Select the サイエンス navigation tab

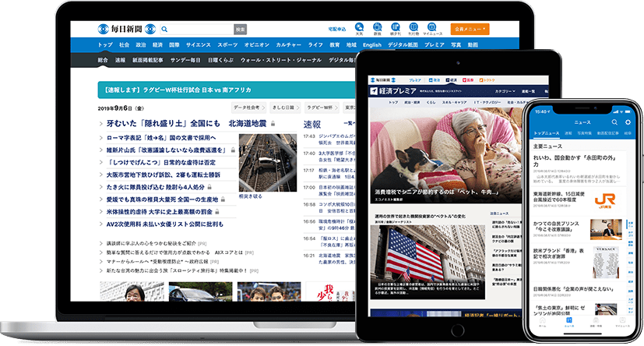(x=199, y=45)
